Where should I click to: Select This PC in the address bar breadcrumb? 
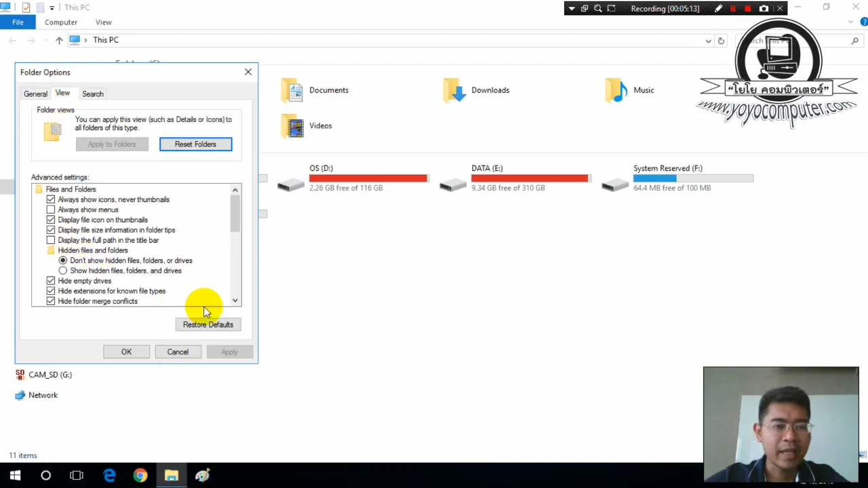[x=106, y=40]
